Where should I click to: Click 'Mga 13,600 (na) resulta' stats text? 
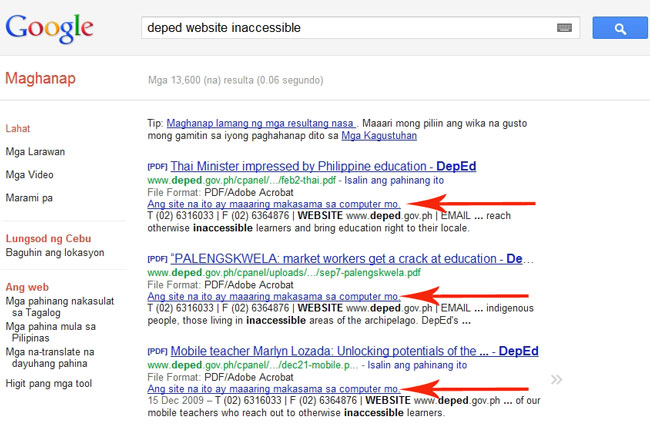pos(235,80)
